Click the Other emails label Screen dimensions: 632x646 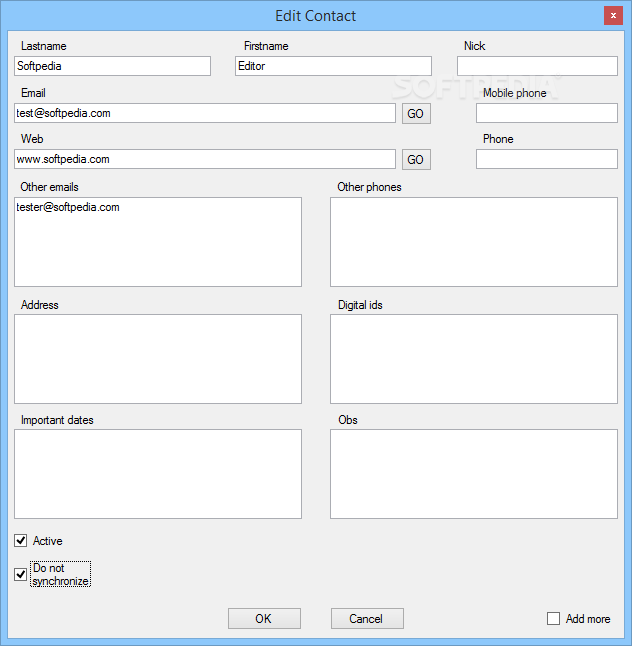[x=49, y=187]
